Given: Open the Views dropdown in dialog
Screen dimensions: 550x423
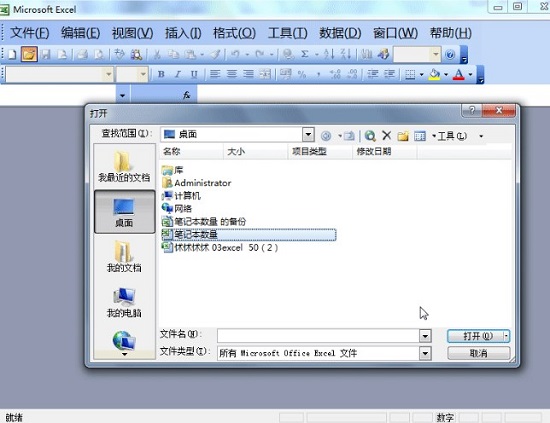Looking at the screenshot, I should [x=434, y=136].
